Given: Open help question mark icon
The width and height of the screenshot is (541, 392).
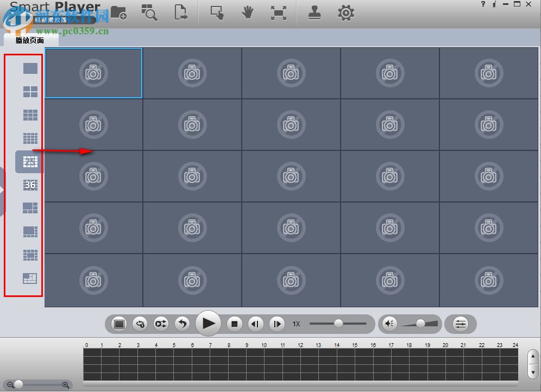Looking at the screenshot, I should click(483, 4).
